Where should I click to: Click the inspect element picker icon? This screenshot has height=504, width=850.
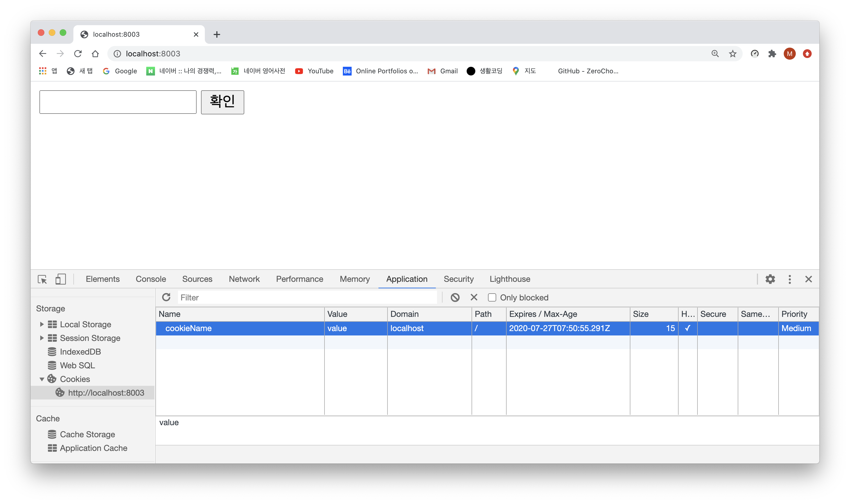pos(42,279)
